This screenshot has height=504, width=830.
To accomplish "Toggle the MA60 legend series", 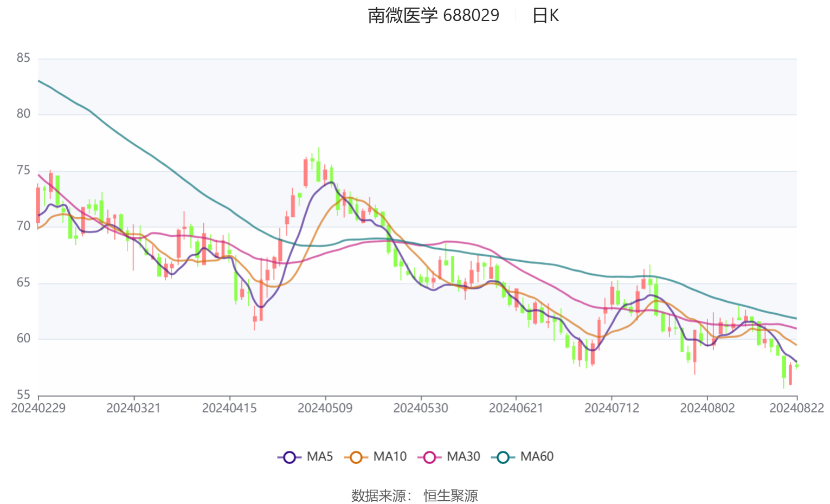I will pyautogui.click(x=523, y=457).
